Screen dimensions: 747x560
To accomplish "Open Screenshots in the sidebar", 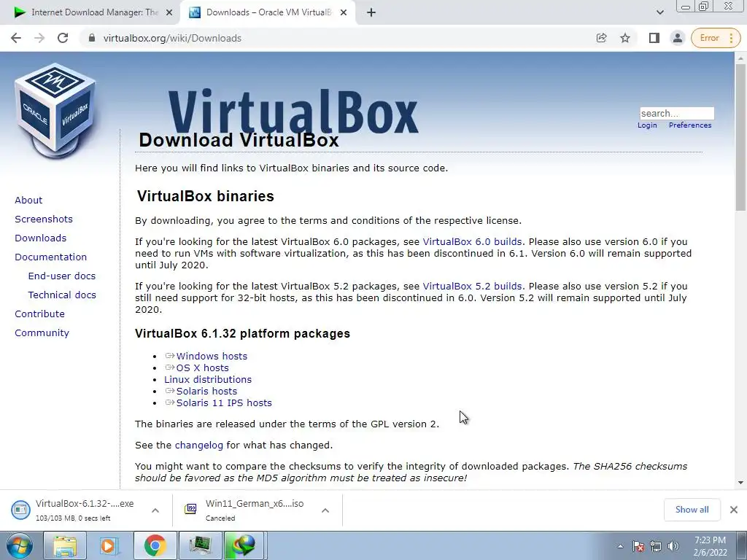I will coord(44,219).
